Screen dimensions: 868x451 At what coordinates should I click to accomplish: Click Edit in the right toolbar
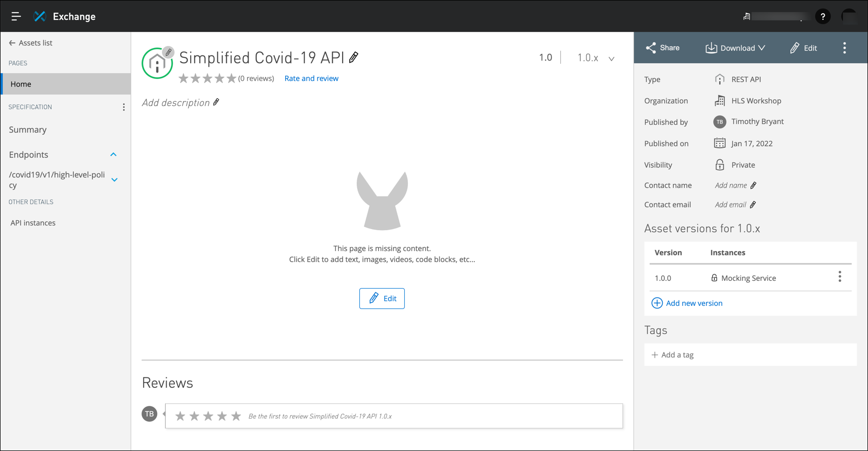[x=803, y=48]
